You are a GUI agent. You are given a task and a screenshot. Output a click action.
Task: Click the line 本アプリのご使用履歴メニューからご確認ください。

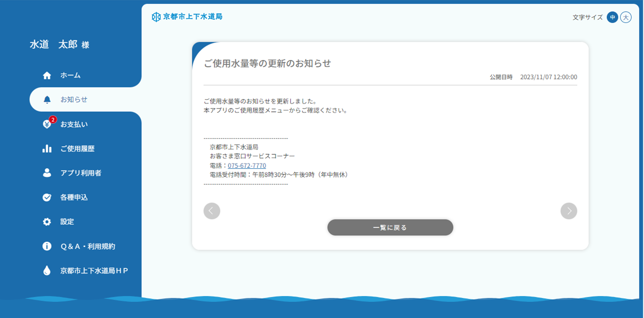point(275,111)
